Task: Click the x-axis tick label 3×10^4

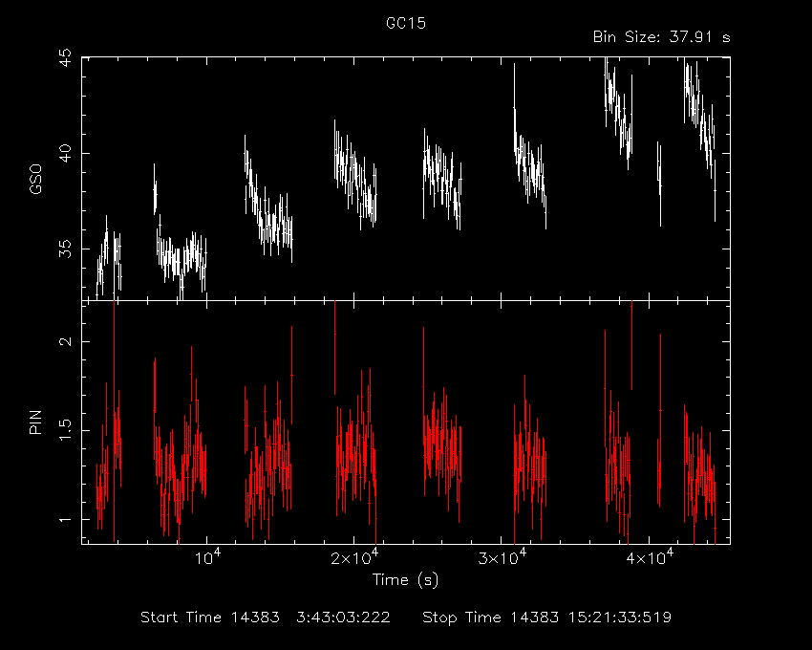Action: pyautogui.click(x=502, y=557)
